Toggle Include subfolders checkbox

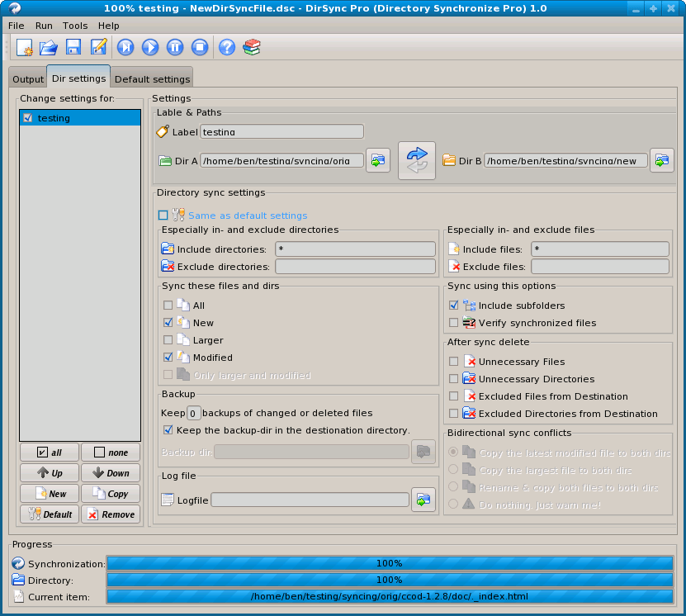454,305
